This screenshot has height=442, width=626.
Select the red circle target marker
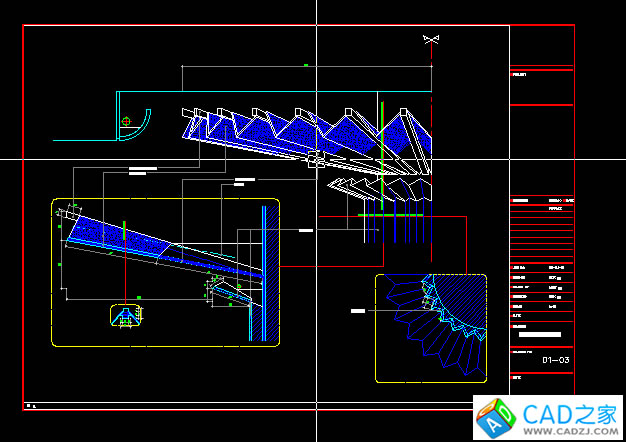[126, 121]
